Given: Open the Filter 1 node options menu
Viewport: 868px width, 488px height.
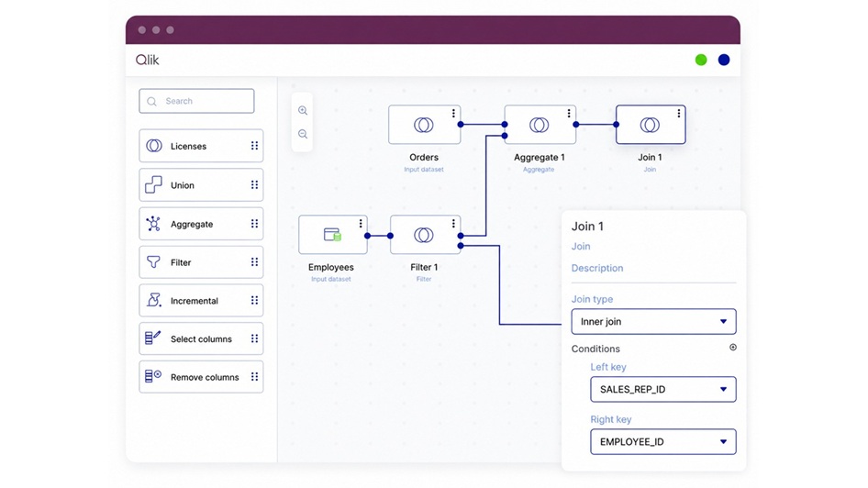Looking at the screenshot, I should [x=453, y=224].
